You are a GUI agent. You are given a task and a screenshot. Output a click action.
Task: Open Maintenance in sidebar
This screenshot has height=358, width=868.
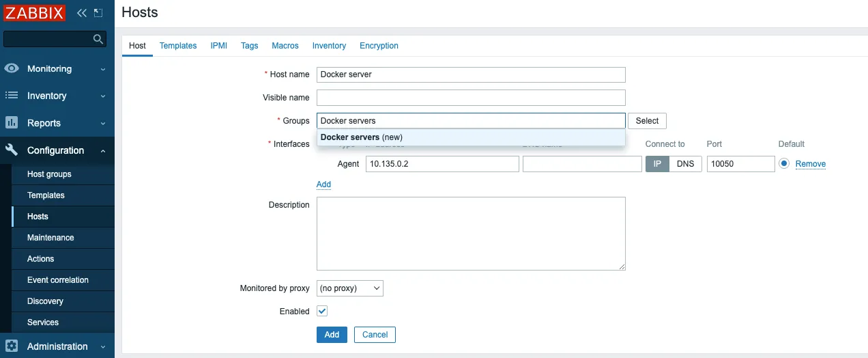[63, 238]
